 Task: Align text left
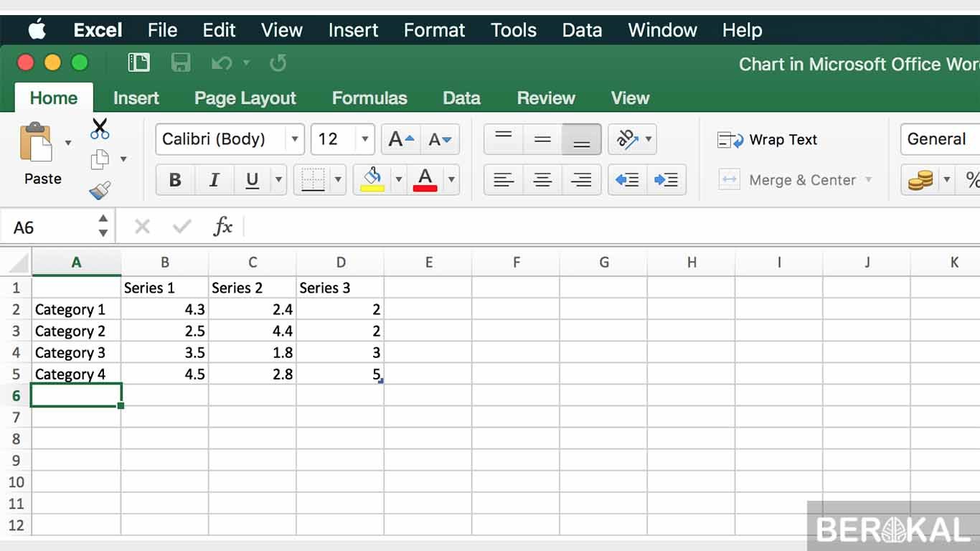pos(504,180)
